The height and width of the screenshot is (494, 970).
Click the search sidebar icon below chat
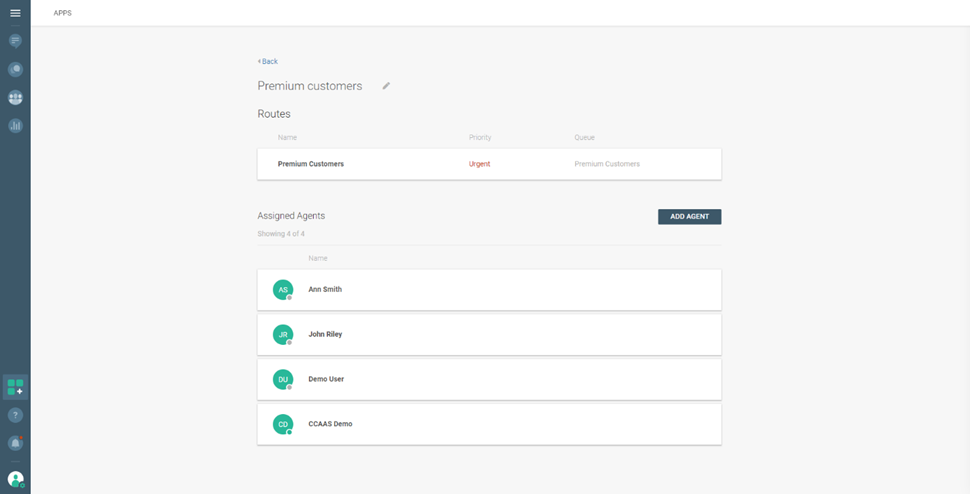[x=15, y=69]
